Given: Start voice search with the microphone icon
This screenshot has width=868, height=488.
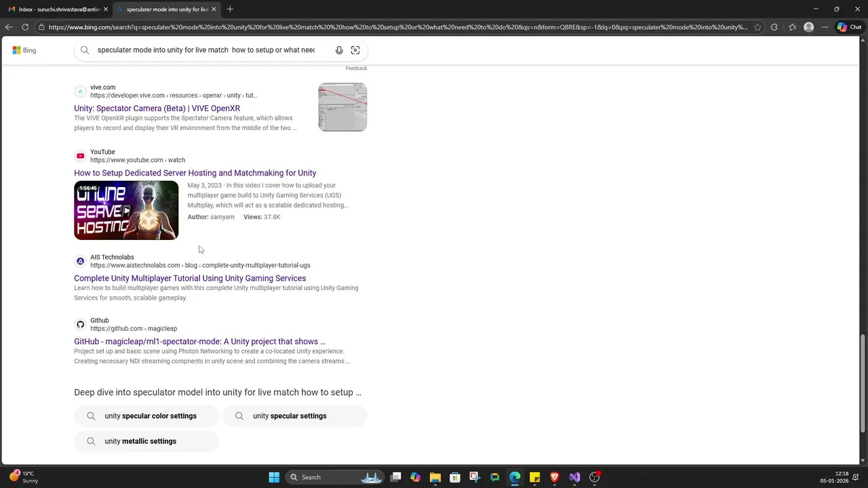Looking at the screenshot, I should pyautogui.click(x=339, y=50).
